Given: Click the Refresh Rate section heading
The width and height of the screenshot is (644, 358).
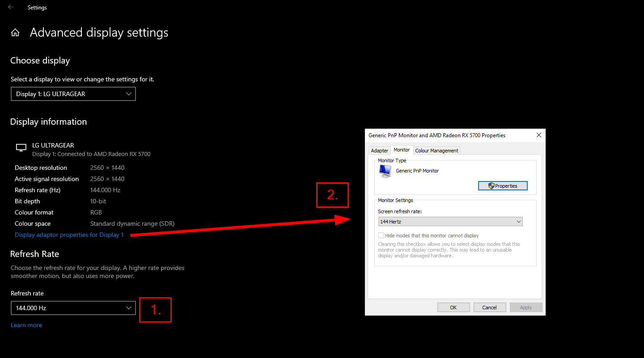Looking at the screenshot, I should (x=35, y=254).
